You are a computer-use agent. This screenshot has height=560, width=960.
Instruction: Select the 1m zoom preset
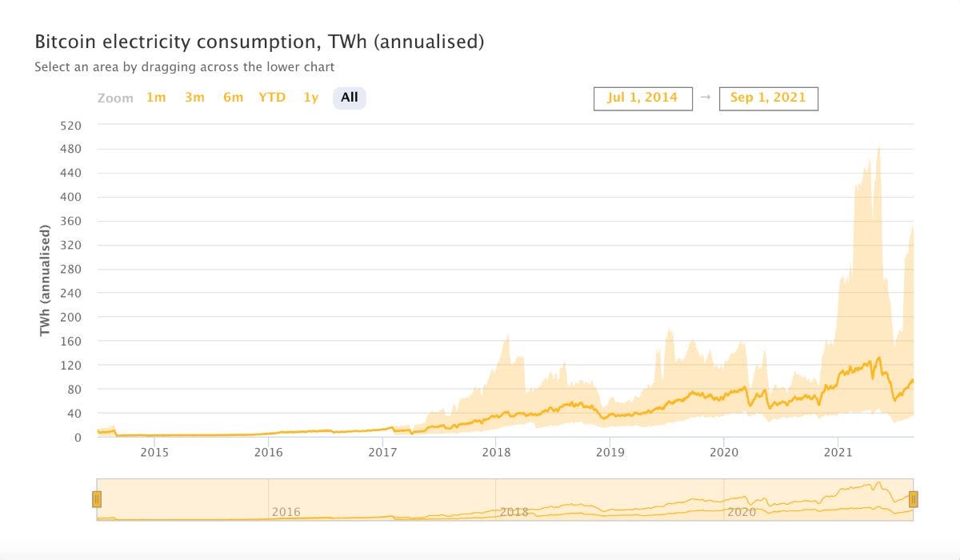pos(157,98)
